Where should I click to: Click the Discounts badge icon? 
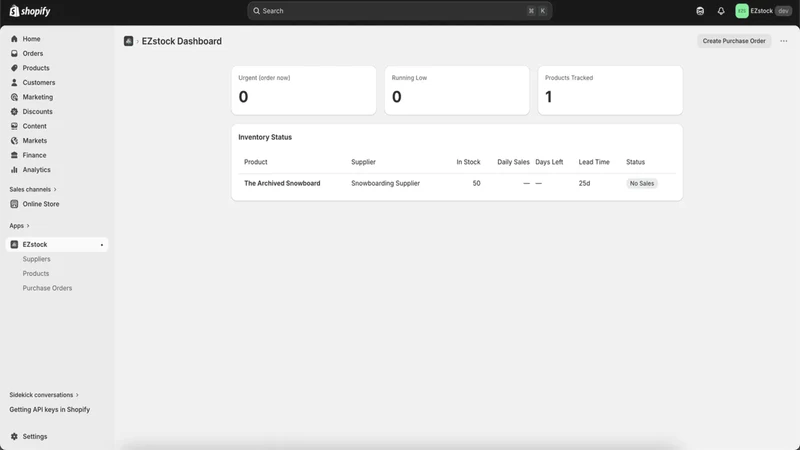pyautogui.click(x=14, y=112)
